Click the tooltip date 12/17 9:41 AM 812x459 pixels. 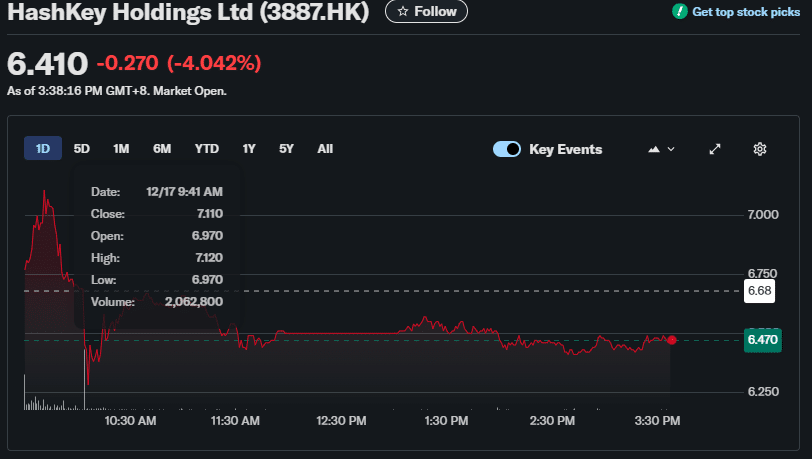coord(184,192)
